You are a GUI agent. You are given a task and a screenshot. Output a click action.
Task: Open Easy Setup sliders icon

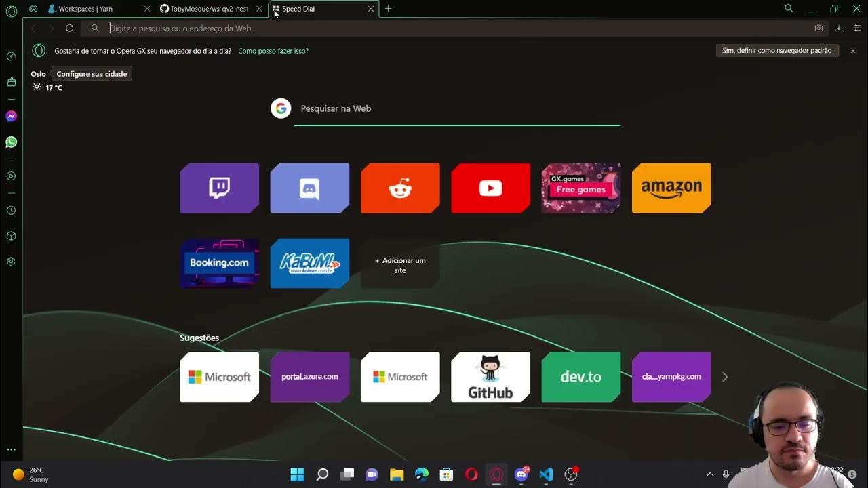857,28
